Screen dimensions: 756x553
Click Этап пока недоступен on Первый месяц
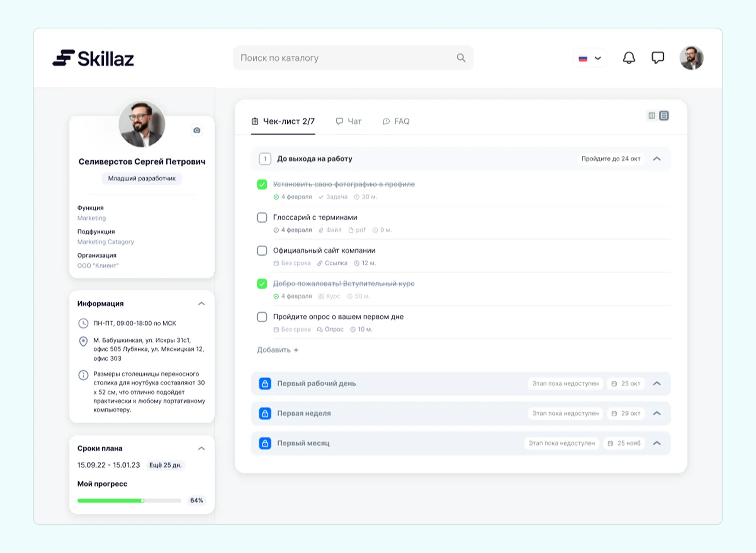tap(562, 443)
